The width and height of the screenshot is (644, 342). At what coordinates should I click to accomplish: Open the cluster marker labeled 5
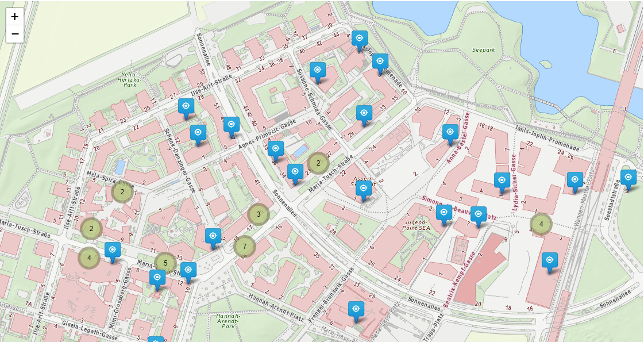point(165,263)
